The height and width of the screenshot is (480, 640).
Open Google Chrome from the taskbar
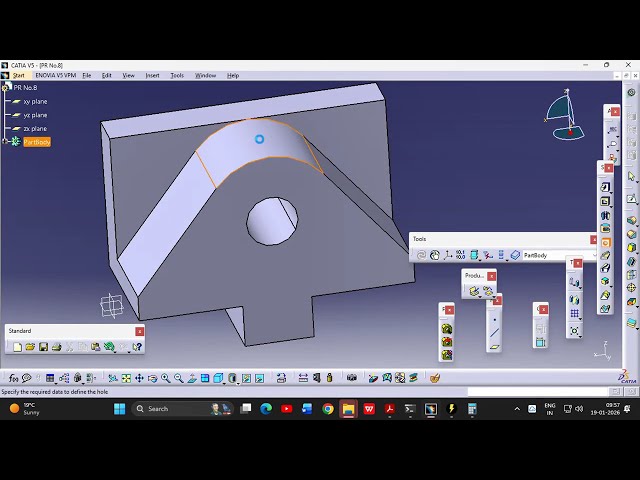click(x=328, y=409)
